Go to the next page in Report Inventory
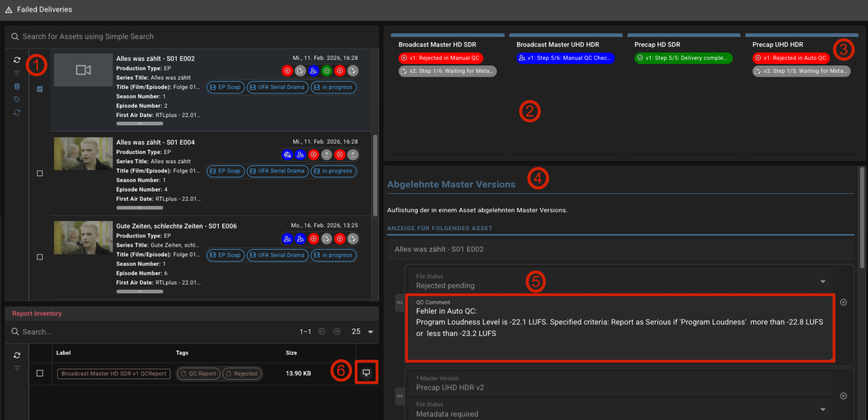This screenshot has height=420, width=868. click(x=337, y=332)
